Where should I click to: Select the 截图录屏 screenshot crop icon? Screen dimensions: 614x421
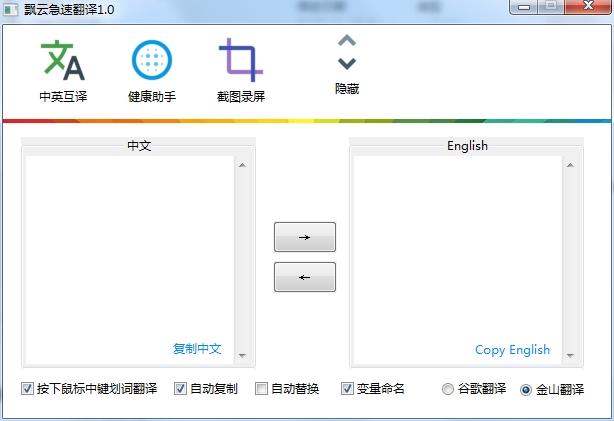[241, 60]
